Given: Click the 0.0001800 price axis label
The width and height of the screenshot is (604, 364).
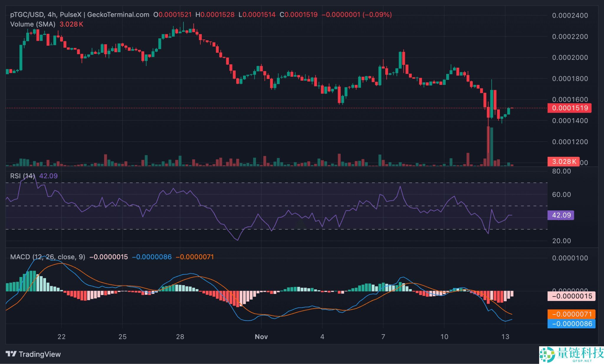Looking at the screenshot, I should pos(570,79).
